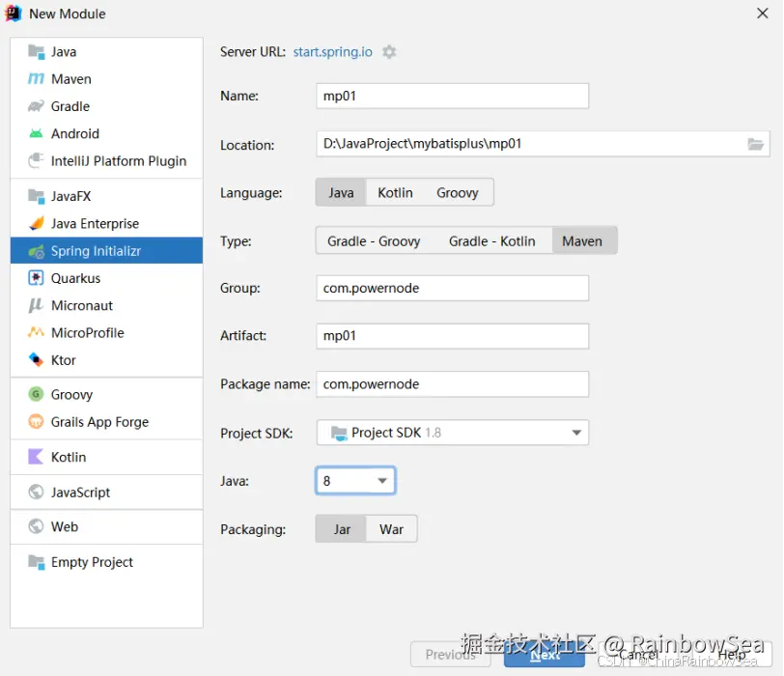Screen dimensions: 784x676
Task: Close the New Module dialog
Action: click(x=763, y=14)
